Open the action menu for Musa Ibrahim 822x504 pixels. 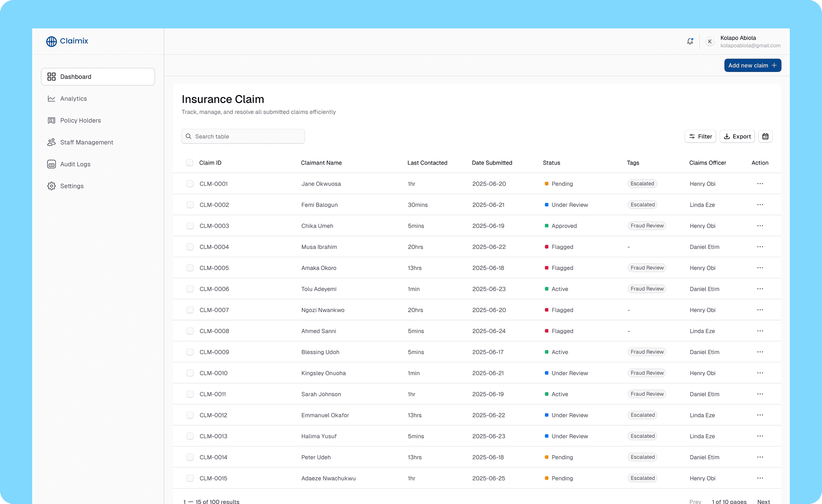[760, 247]
